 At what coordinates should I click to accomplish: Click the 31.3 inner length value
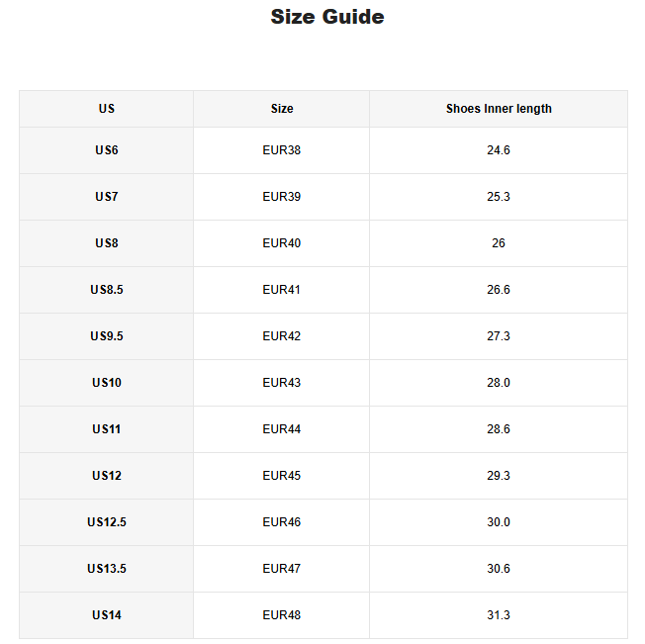pyautogui.click(x=499, y=615)
